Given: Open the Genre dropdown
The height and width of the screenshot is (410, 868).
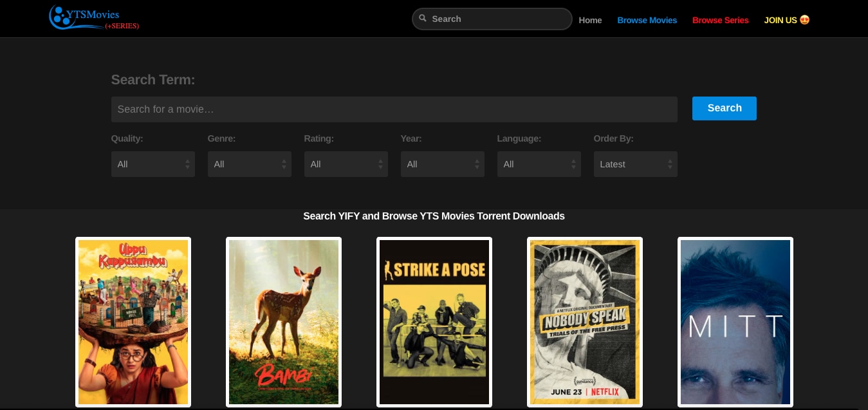Looking at the screenshot, I should point(250,164).
